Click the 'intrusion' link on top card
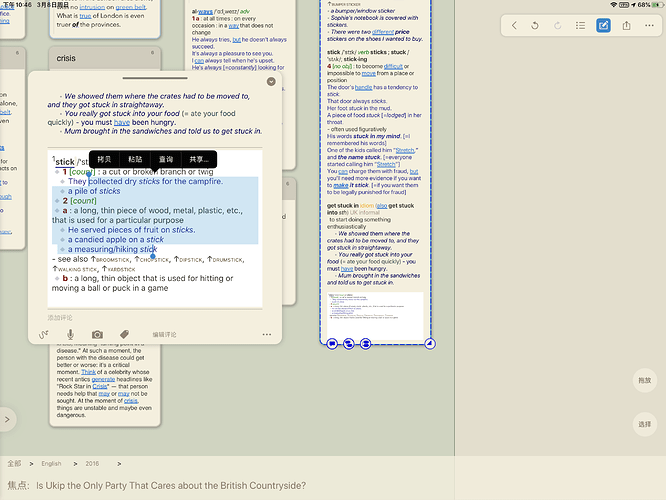666x500 pixels. point(92,7)
